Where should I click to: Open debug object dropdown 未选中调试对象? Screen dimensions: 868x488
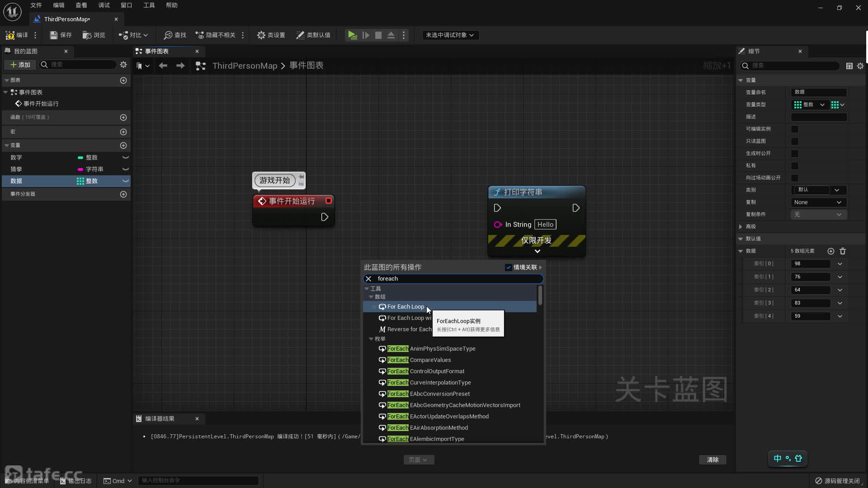[x=450, y=35]
